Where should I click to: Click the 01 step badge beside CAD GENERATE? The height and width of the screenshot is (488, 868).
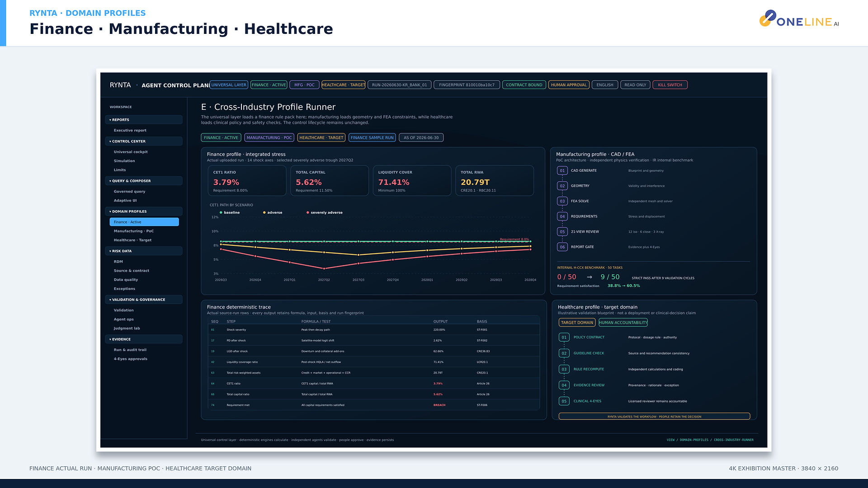tap(562, 171)
